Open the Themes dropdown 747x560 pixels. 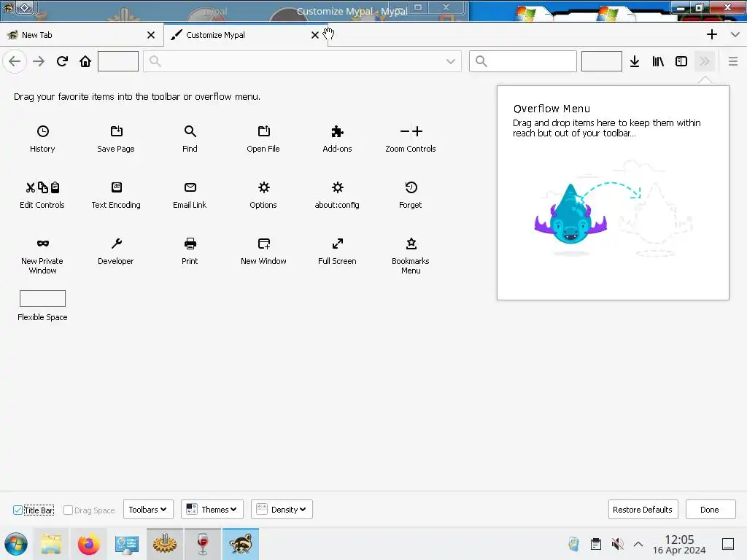(212, 510)
